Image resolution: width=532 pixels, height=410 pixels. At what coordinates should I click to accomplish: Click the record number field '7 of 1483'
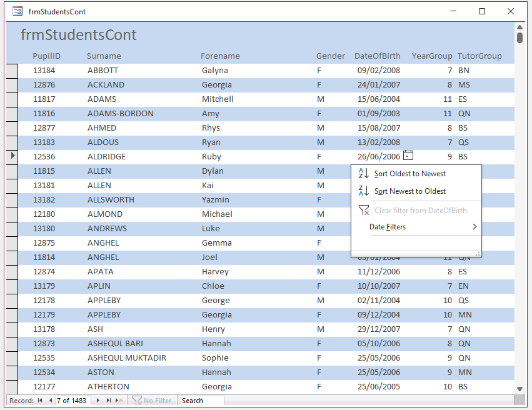point(73,401)
